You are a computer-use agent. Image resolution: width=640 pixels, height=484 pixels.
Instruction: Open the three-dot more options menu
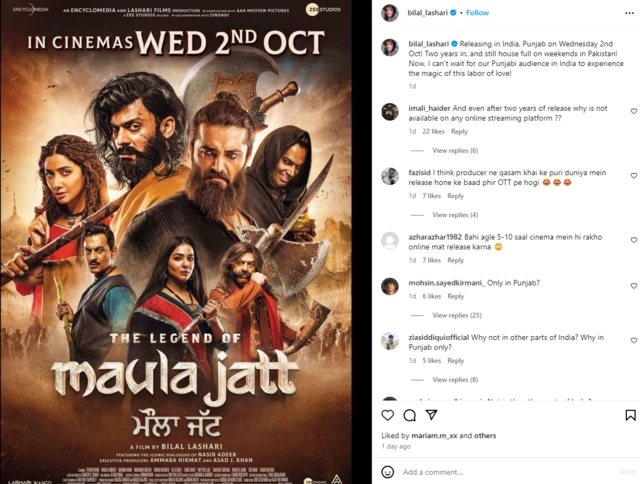click(x=629, y=13)
